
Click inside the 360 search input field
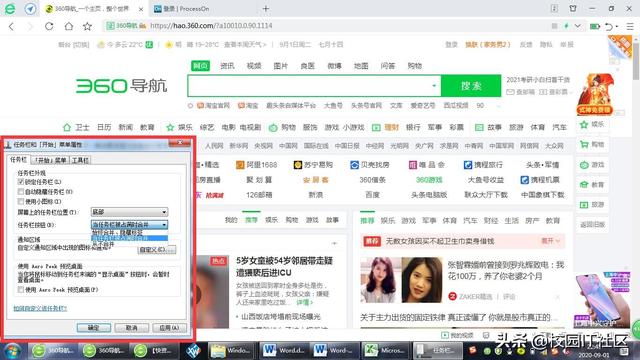[310, 86]
